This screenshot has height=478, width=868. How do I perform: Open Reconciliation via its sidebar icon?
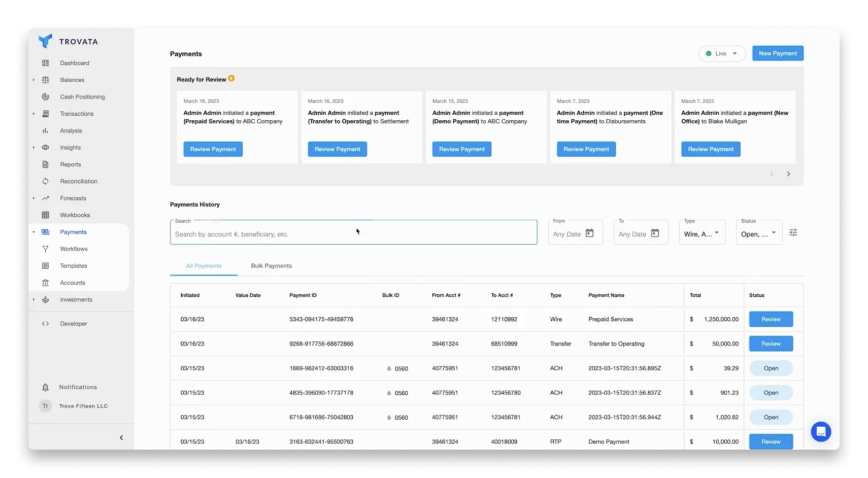(x=45, y=181)
